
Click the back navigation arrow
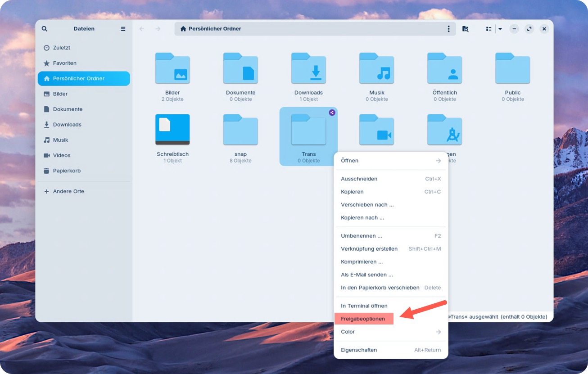point(142,28)
